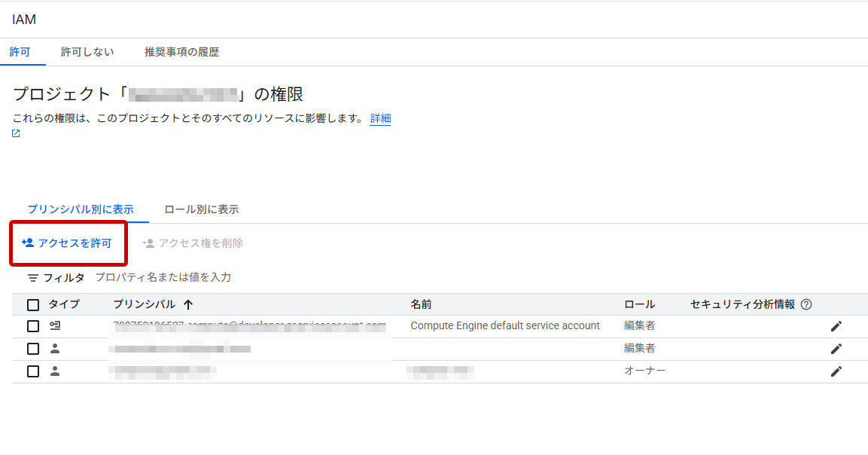
Task: Click the Compute Engine default service account name
Action: click(505, 326)
